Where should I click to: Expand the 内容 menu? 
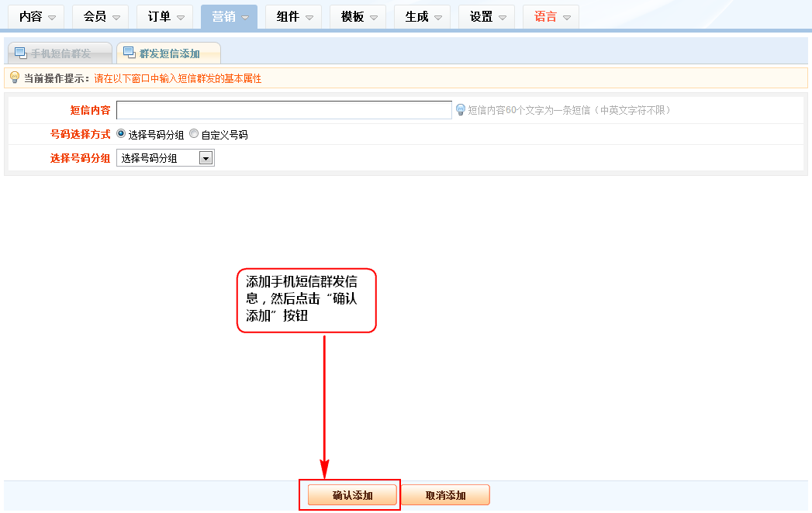pyautogui.click(x=37, y=17)
